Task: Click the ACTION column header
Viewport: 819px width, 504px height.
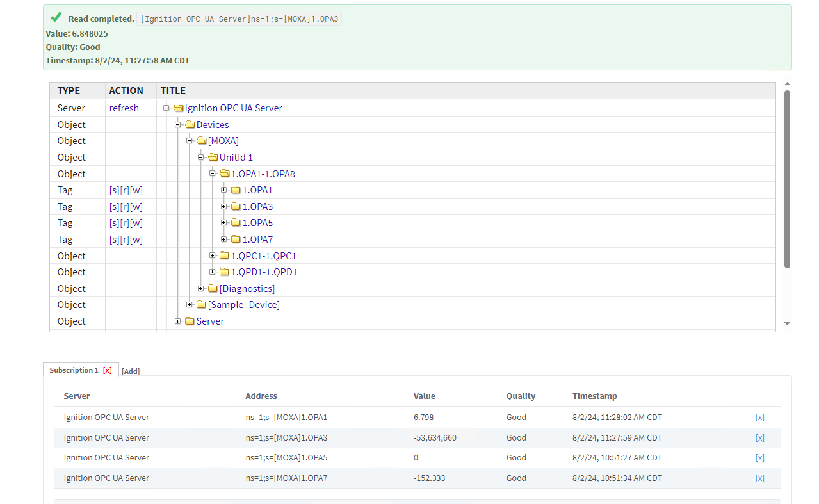Action: point(126,91)
